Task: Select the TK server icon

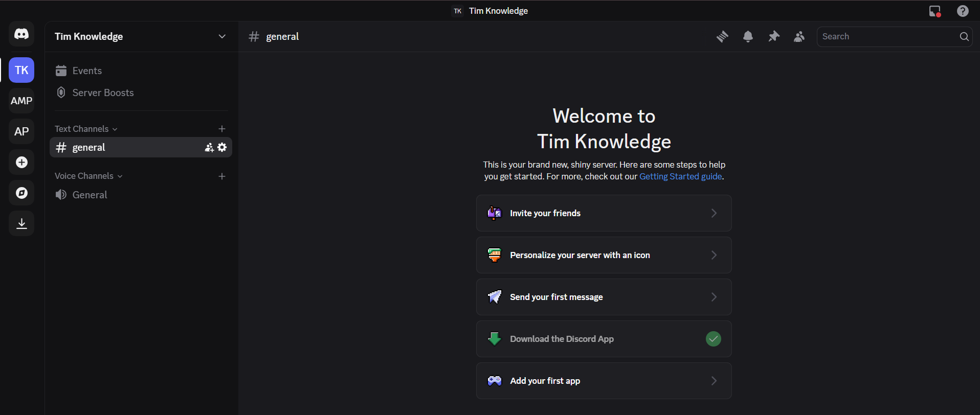Action: pyautogui.click(x=21, y=70)
